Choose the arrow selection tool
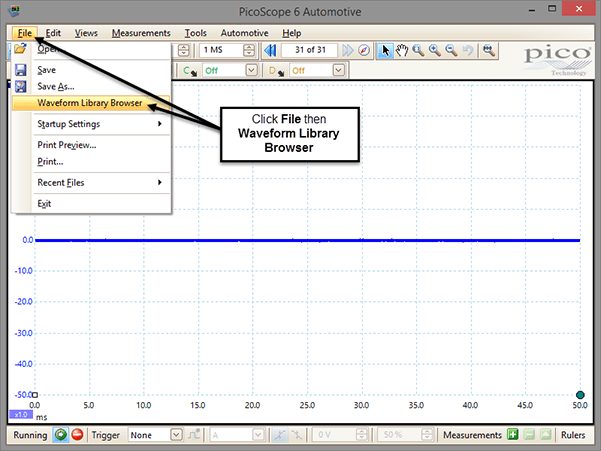 (x=385, y=50)
